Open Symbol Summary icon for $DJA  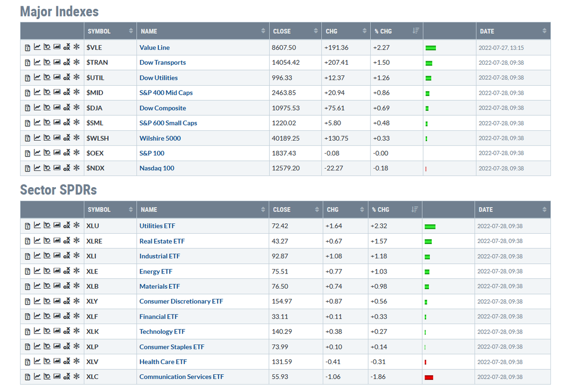tap(27, 108)
